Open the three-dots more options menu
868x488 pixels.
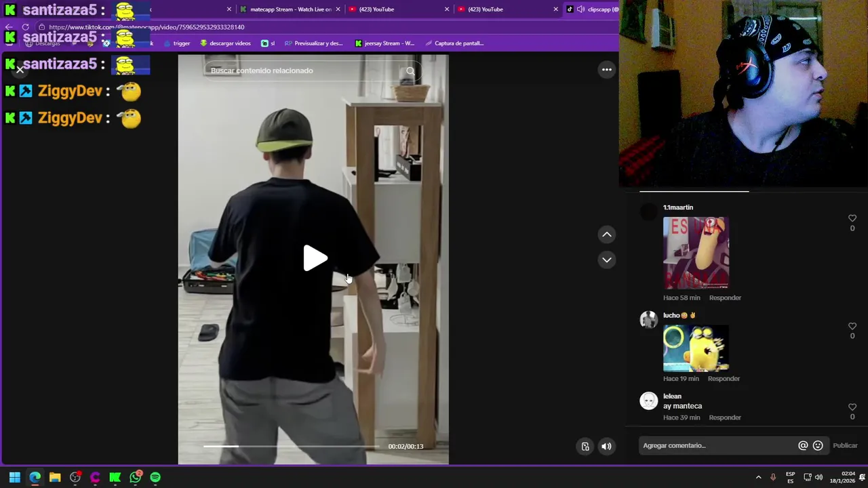[x=606, y=70]
